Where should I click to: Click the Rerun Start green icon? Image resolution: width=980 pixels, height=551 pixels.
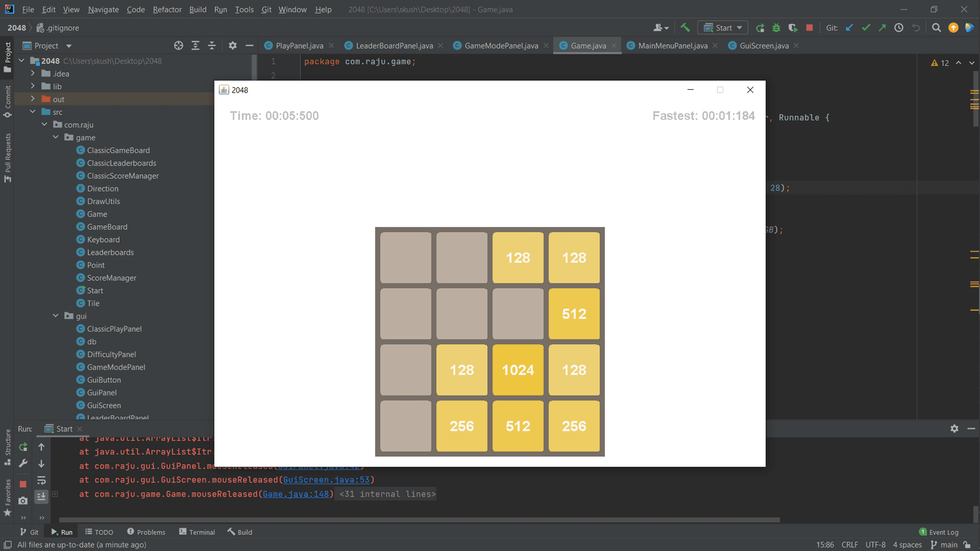pos(759,28)
